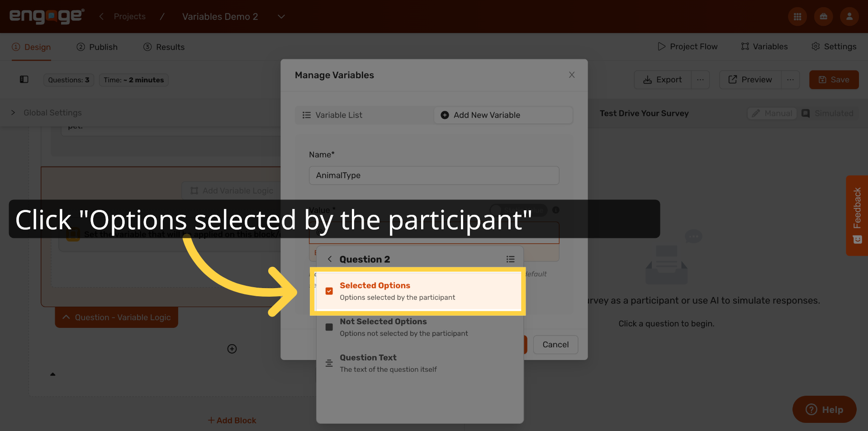
Task: Open the Help button
Action: pyautogui.click(x=824, y=410)
